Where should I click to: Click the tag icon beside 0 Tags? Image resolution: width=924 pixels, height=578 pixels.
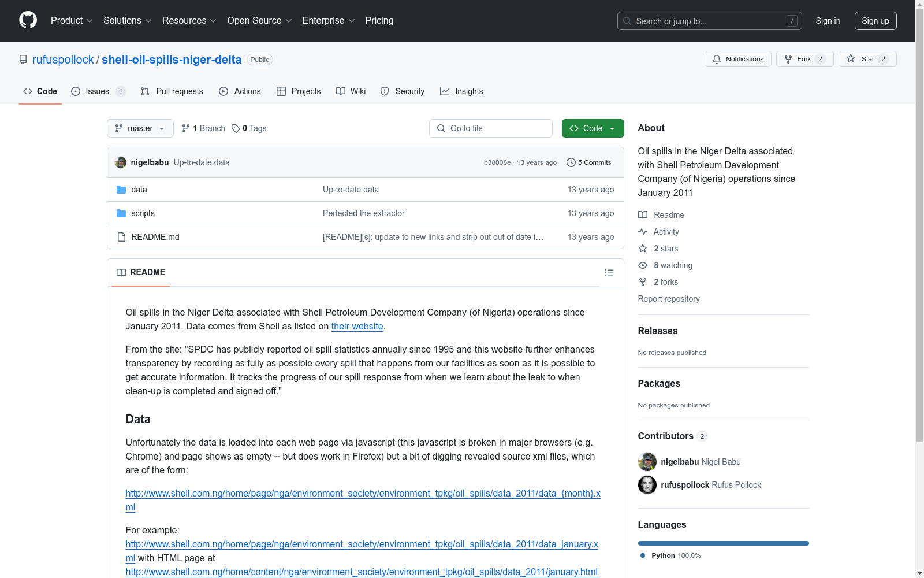[236, 128]
